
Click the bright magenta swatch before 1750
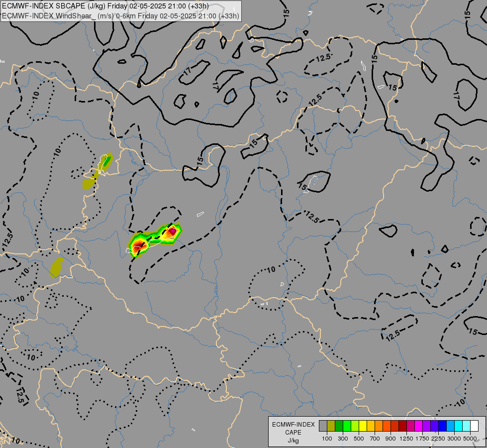(x=419, y=426)
